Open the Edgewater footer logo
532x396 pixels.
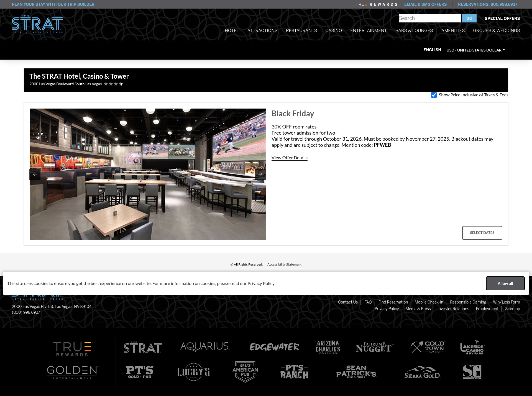pyautogui.click(x=274, y=347)
